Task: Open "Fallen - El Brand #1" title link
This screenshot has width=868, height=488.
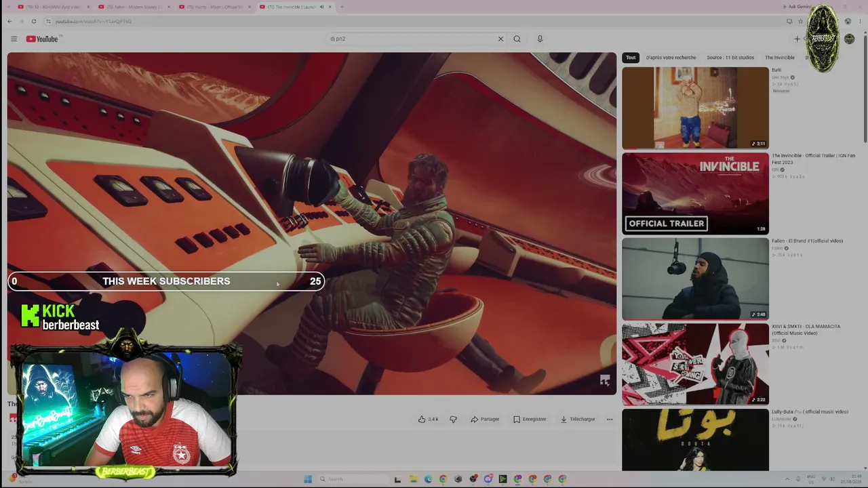Action: tap(807, 241)
